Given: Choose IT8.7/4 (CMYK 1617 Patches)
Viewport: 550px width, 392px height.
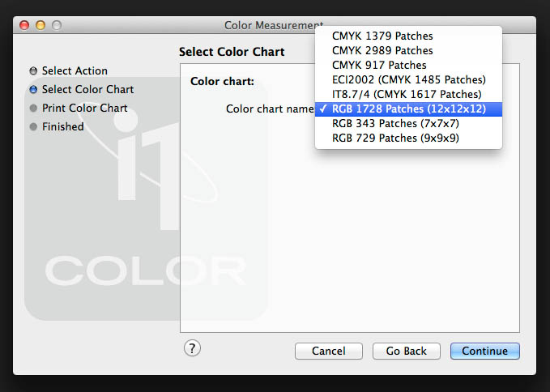Looking at the screenshot, I should (x=407, y=95).
